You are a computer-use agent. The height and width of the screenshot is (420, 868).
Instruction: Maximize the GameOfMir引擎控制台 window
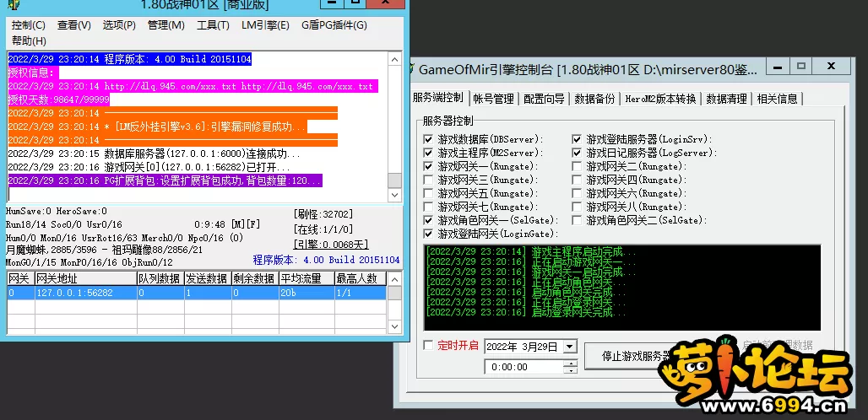pos(800,66)
